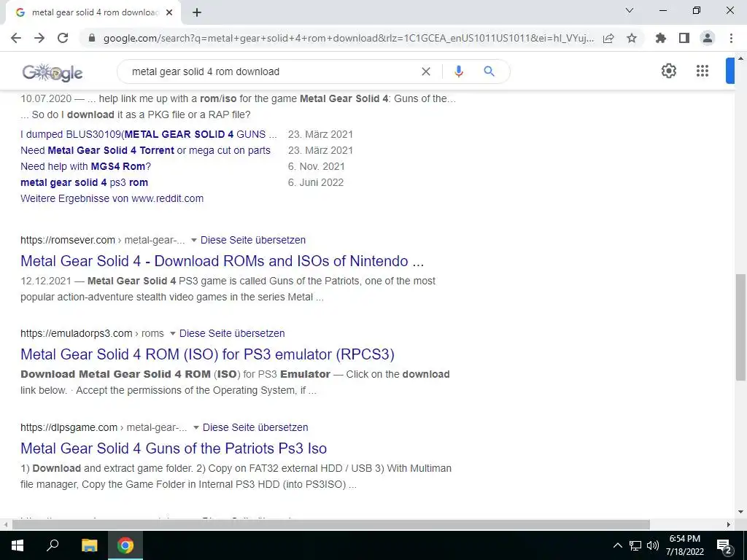The height and width of the screenshot is (560, 747).
Task: Go back to the previous page
Action: (16, 38)
